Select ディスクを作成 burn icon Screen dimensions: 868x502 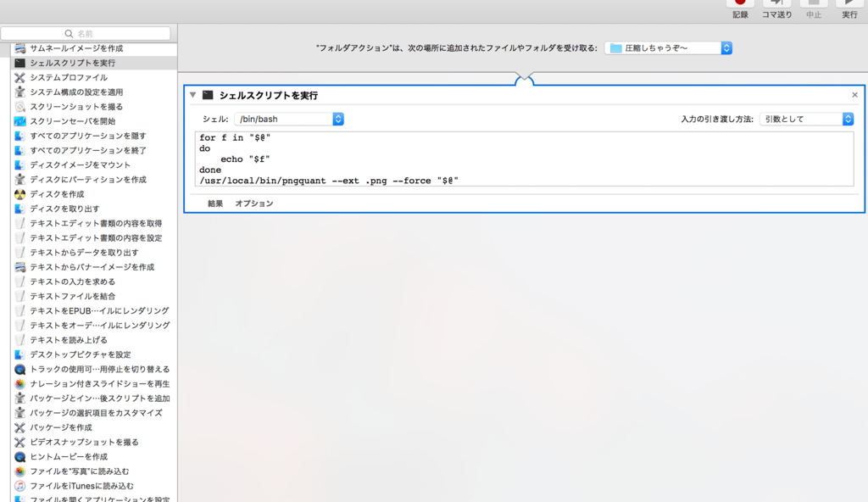coord(20,194)
